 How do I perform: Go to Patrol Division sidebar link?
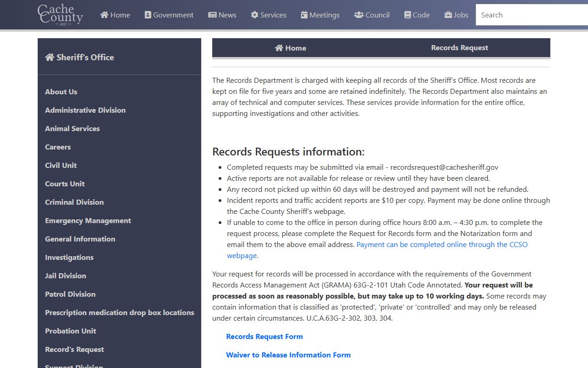(x=70, y=294)
